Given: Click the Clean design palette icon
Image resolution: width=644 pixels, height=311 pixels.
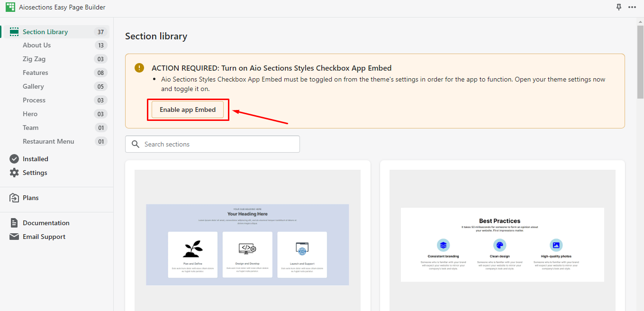Looking at the screenshot, I should [x=499, y=245].
